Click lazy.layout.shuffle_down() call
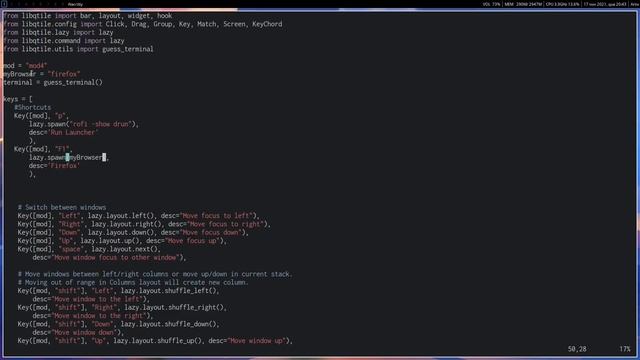 coord(168,324)
